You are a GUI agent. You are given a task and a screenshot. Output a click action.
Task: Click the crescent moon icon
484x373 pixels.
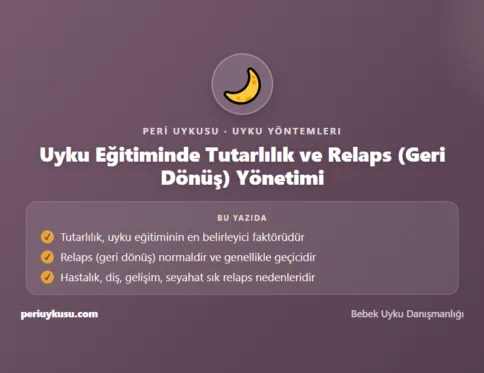tap(242, 85)
